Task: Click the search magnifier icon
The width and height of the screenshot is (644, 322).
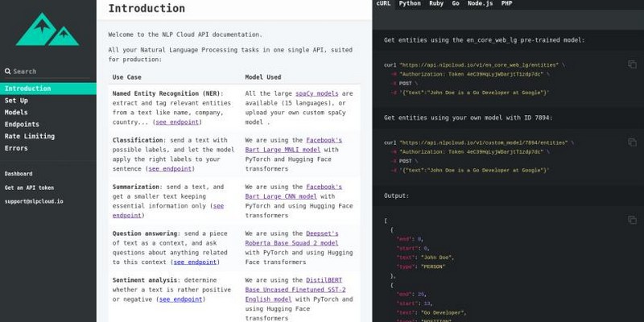Action: coord(7,72)
